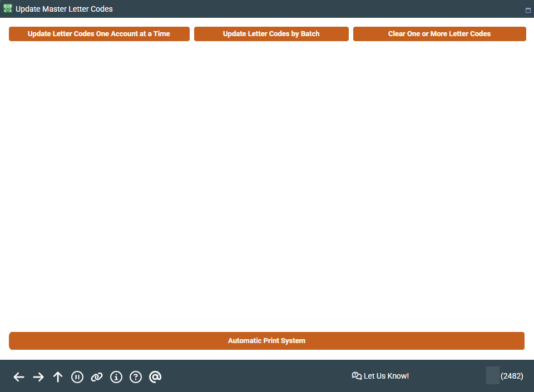Click the back arrow navigation icon
The image size is (534, 392).
[x=19, y=377]
